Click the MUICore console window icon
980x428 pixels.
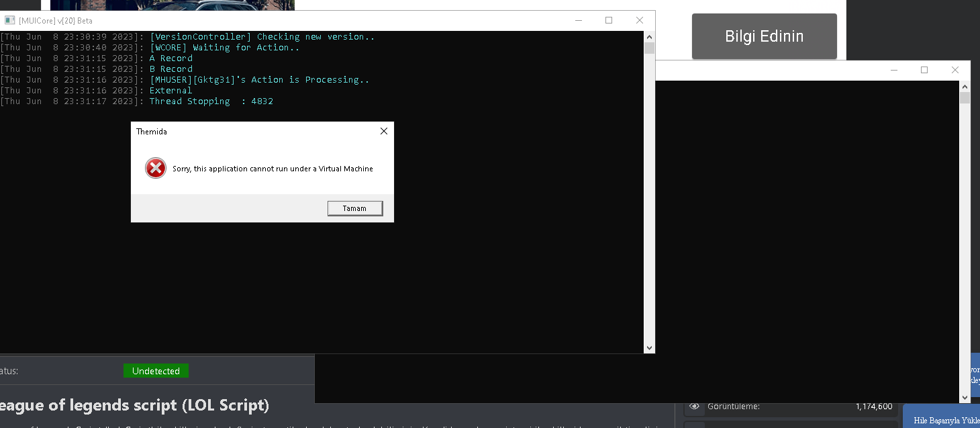point(10,20)
